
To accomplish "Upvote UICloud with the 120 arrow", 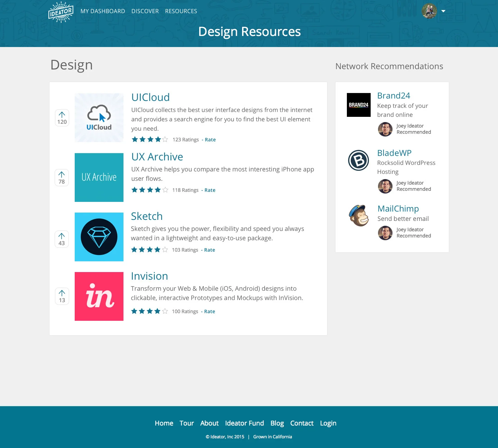I will click(x=62, y=118).
